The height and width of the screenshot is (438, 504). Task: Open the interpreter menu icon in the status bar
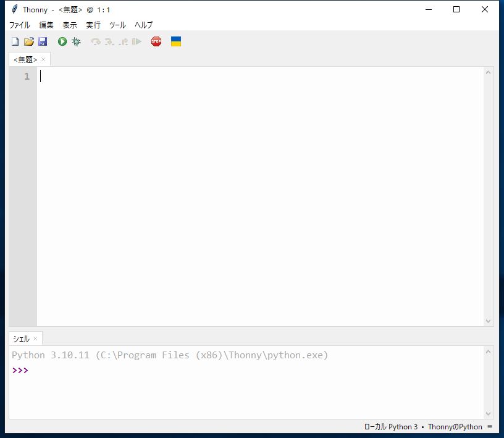(x=490, y=427)
